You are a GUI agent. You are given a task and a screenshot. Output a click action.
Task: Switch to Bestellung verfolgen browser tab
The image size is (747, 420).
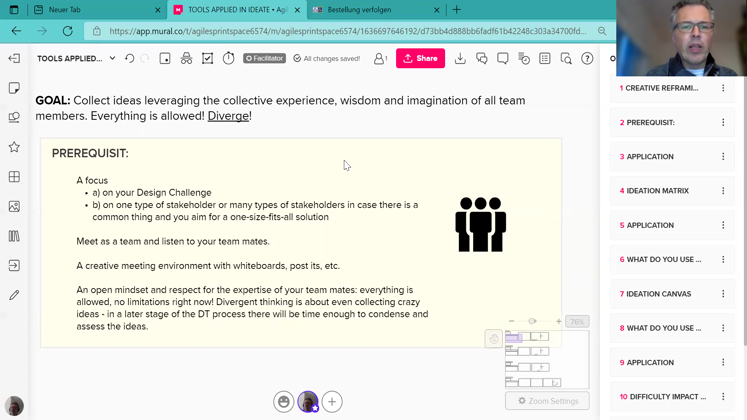click(x=374, y=10)
